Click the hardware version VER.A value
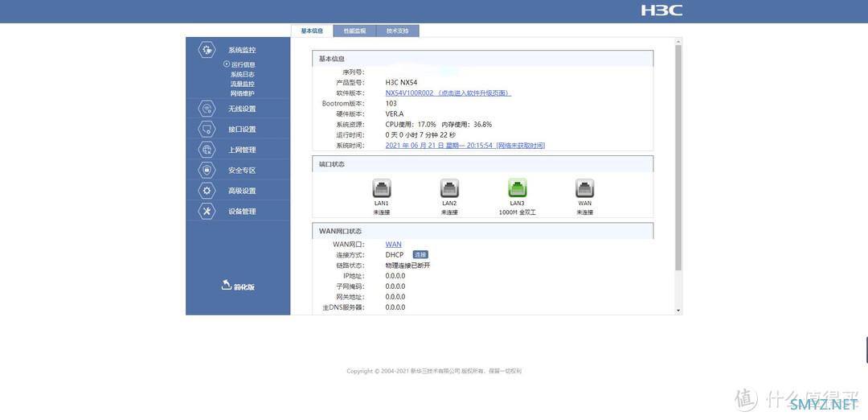Screen dimensions: 868x420 [x=395, y=114]
